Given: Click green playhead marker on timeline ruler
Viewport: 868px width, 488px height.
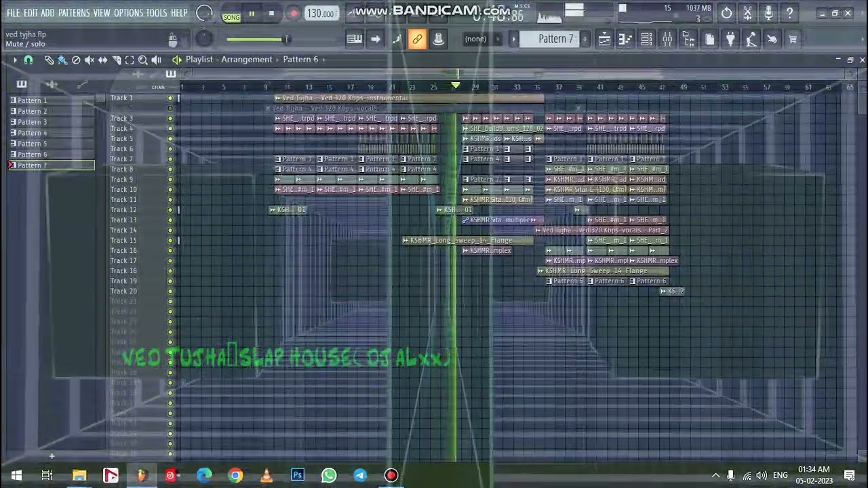Looking at the screenshot, I should point(456,85).
